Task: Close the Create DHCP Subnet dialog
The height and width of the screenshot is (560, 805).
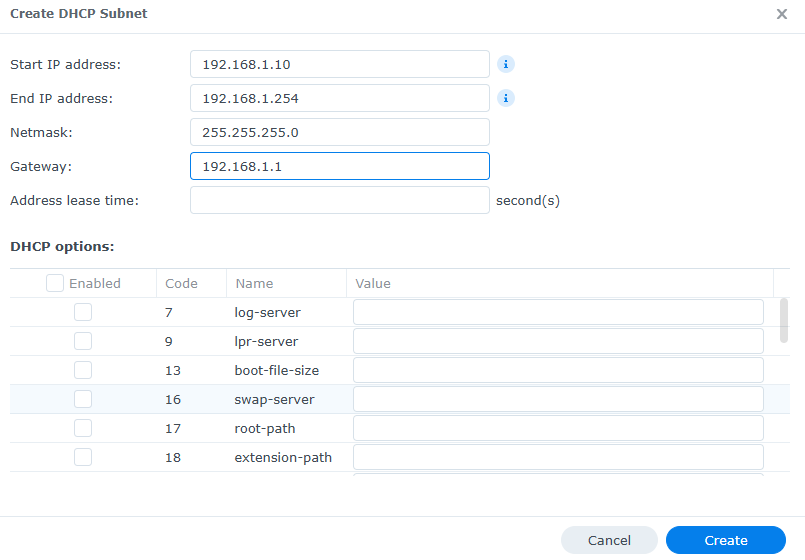Action: click(x=781, y=15)
